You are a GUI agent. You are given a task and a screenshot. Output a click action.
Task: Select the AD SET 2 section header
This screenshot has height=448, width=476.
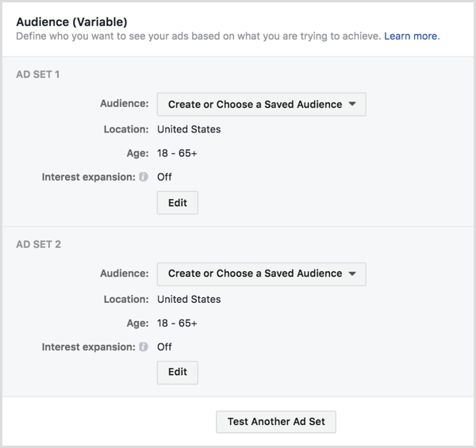pos(39,244)
